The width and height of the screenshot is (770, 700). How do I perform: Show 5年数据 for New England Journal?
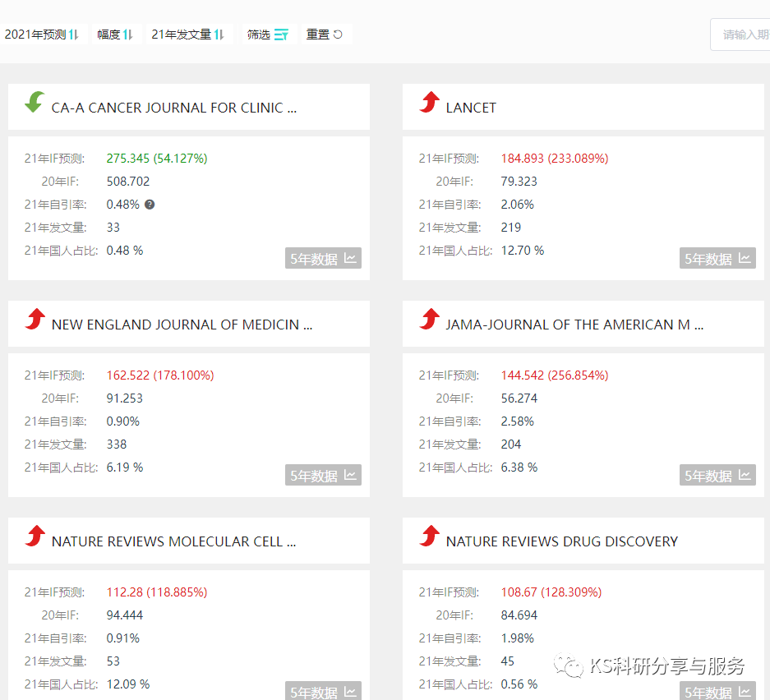[x=323, y=475]
